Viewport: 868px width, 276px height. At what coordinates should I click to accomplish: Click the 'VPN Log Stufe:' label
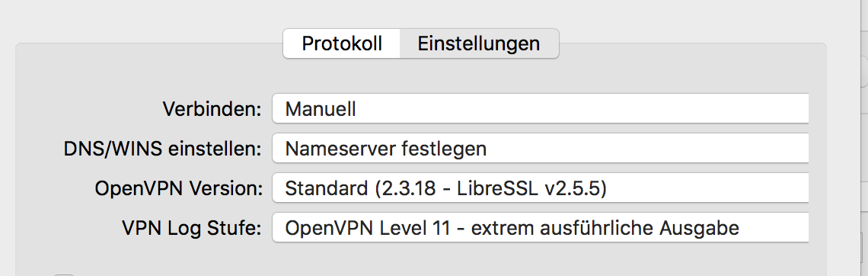click(192, 228)
